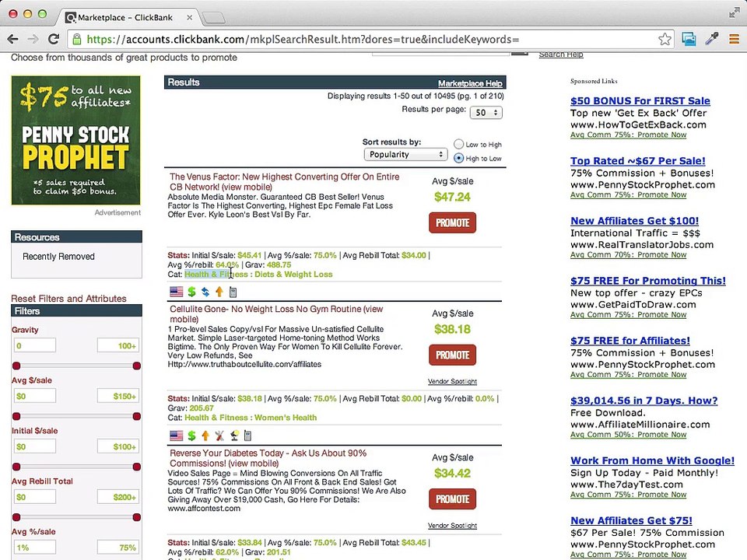
Task: Open the screen capture extension icon
Action: tap(689, 39)
